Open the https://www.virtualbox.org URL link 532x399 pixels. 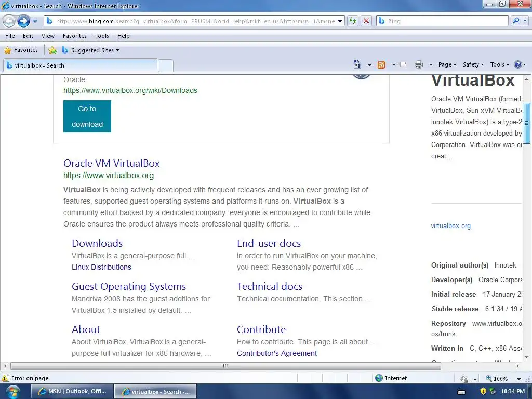pyautogui.click(x=109, y=176)
